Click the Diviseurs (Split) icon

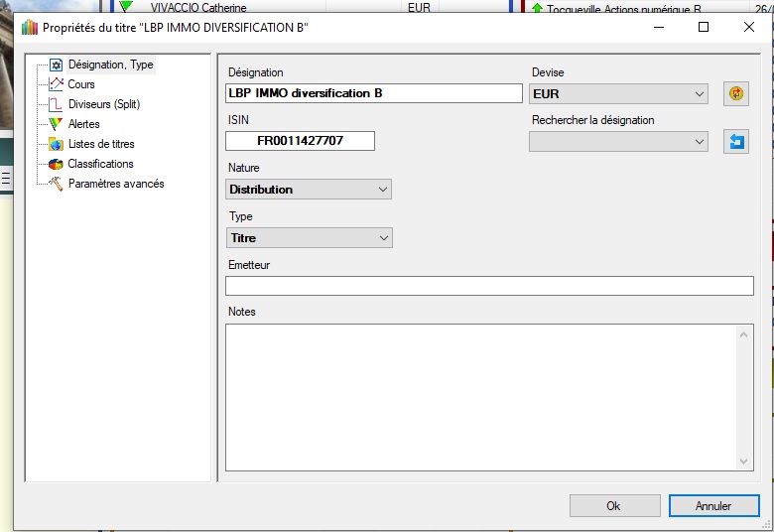tap(57, 104)
